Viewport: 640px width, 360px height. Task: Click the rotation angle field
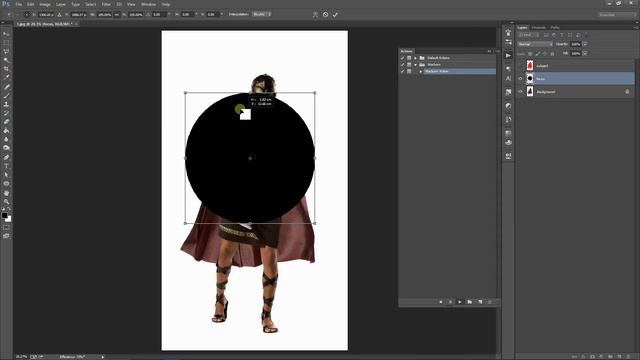(x=159, y=14)
